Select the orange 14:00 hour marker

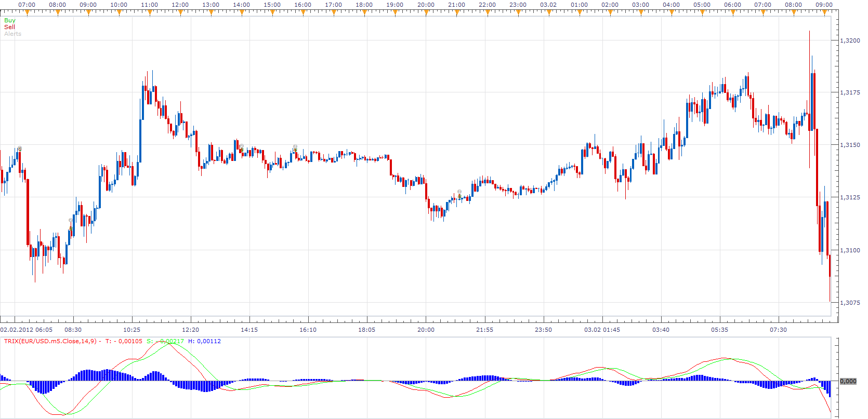click(x=242, y=12)
